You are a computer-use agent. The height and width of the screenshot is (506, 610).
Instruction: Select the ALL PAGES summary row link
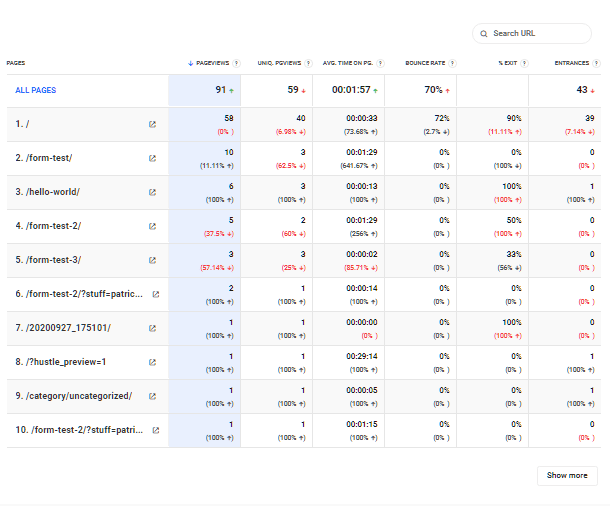click(36, 90)
